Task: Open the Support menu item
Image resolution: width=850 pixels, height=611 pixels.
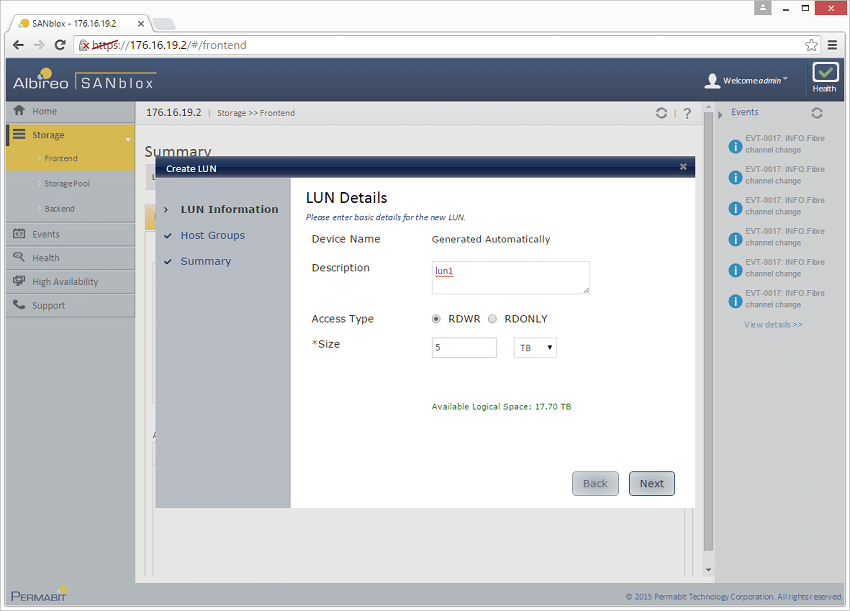Action: 70,306
